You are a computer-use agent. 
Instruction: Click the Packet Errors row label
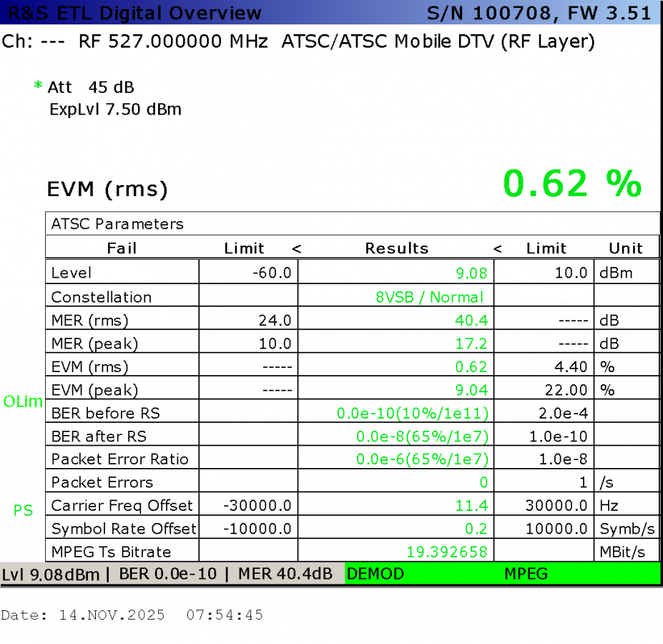coord(102,482)
